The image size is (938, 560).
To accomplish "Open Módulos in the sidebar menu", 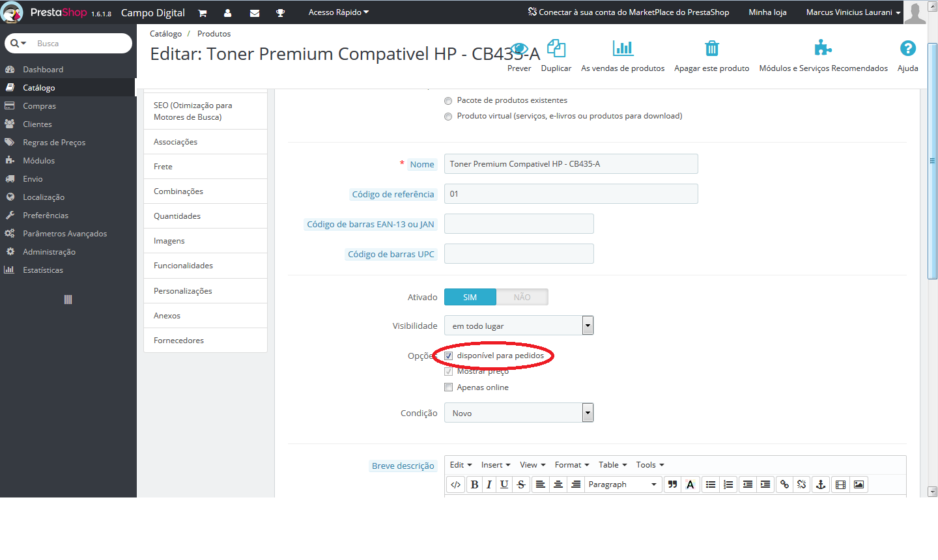I will [68, 161].
